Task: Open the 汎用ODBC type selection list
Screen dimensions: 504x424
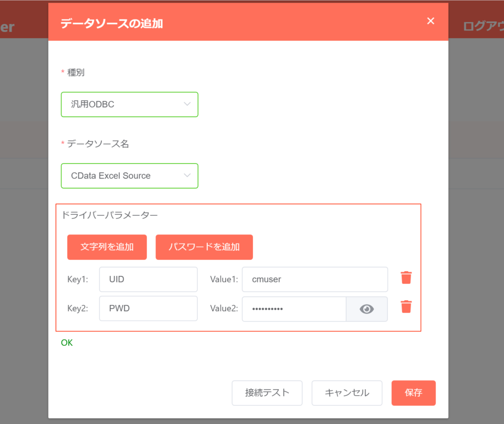Action: point(187,104)
